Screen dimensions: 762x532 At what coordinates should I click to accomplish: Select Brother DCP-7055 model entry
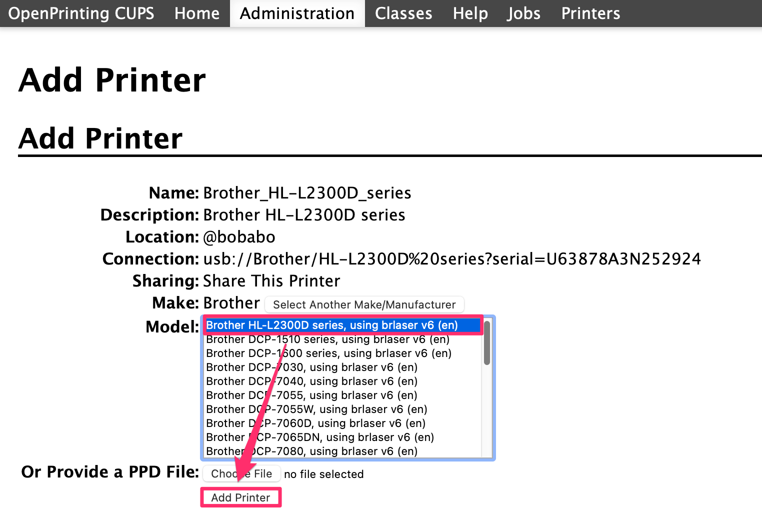342,395
